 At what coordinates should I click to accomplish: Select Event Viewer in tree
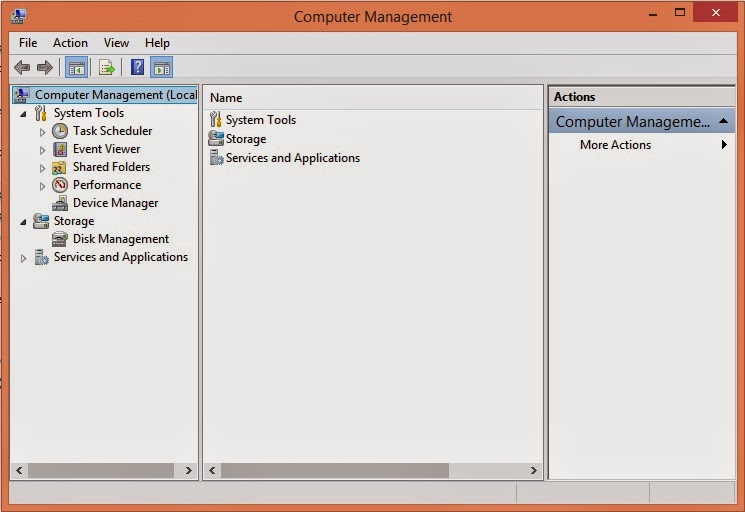106,149
